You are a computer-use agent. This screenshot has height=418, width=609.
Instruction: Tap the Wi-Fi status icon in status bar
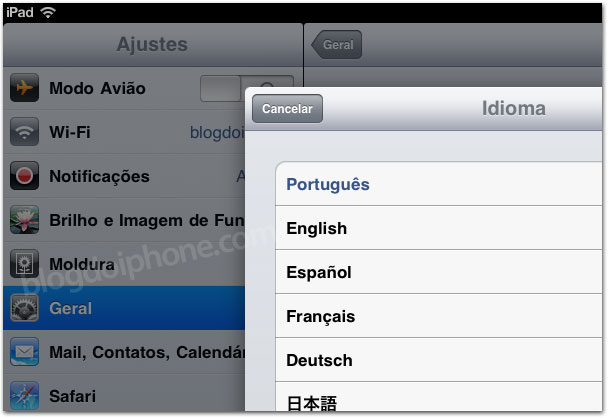pyautogui.click(x=48, y=12)
